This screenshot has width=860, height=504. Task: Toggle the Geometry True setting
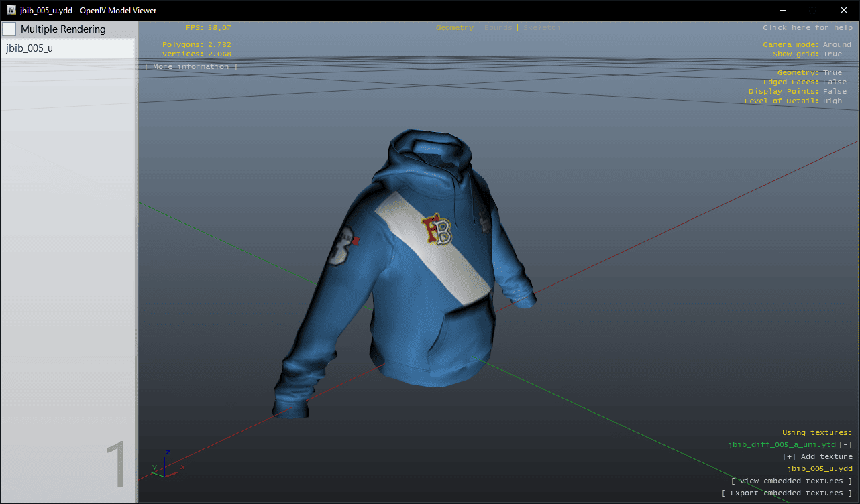[832, 72]
